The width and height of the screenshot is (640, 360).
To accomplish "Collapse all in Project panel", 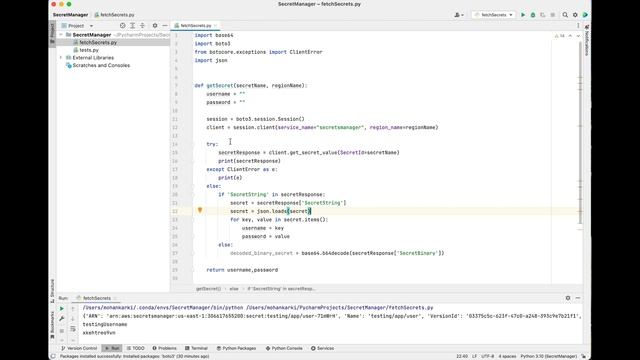I will (142, 25).
